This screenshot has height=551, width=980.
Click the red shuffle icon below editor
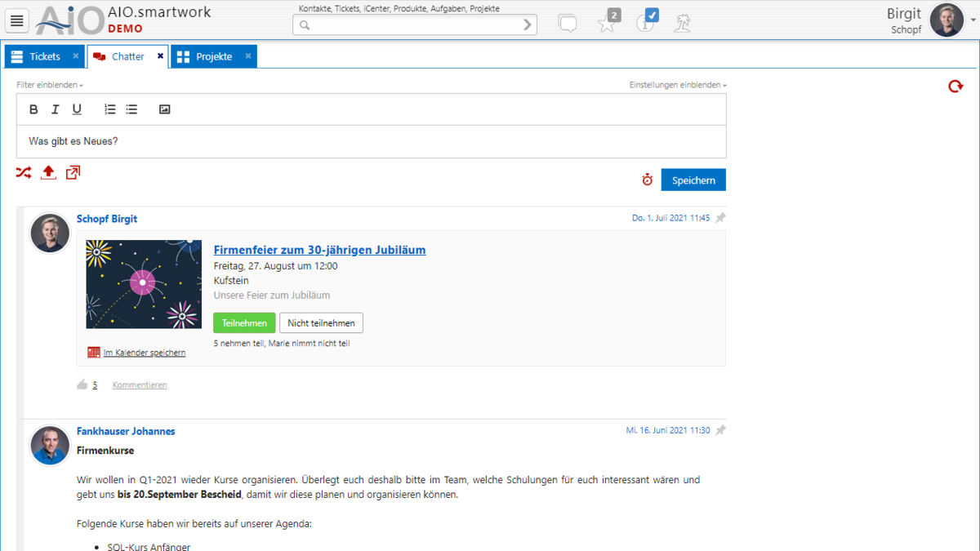tap(24, 172)
